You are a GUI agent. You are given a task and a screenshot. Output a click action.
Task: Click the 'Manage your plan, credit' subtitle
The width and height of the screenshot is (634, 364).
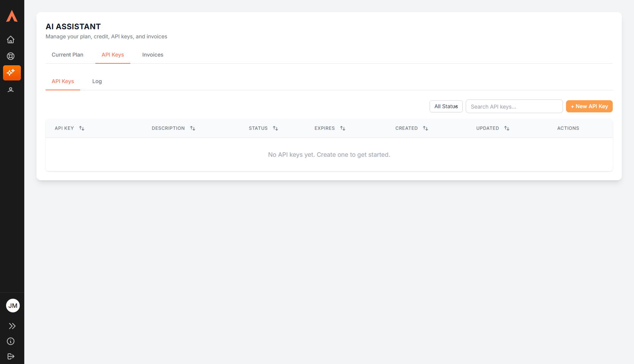coord(106,36)
